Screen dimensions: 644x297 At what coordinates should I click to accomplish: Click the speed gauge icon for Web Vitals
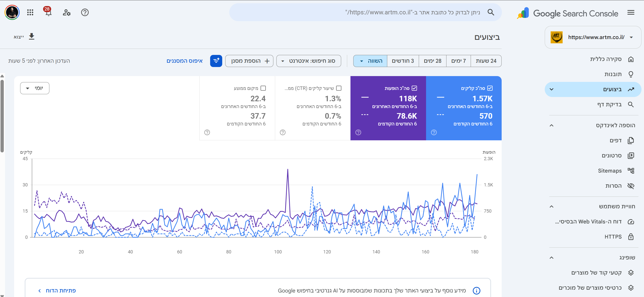pyautogui.click(x=631, y=222)
